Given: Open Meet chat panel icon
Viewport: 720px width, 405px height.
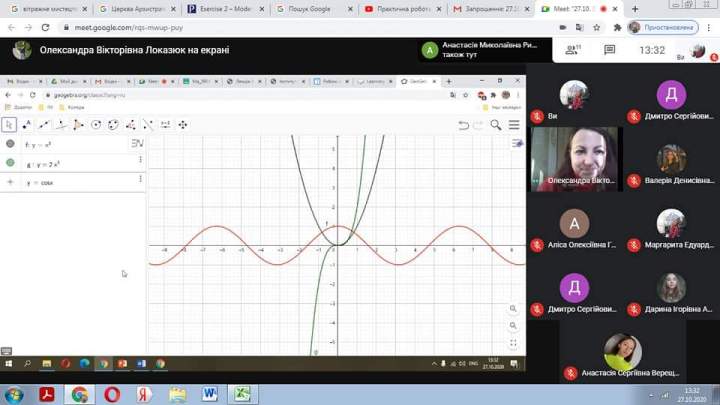Looking at the screenshot, I should click(x=609, y=50).
